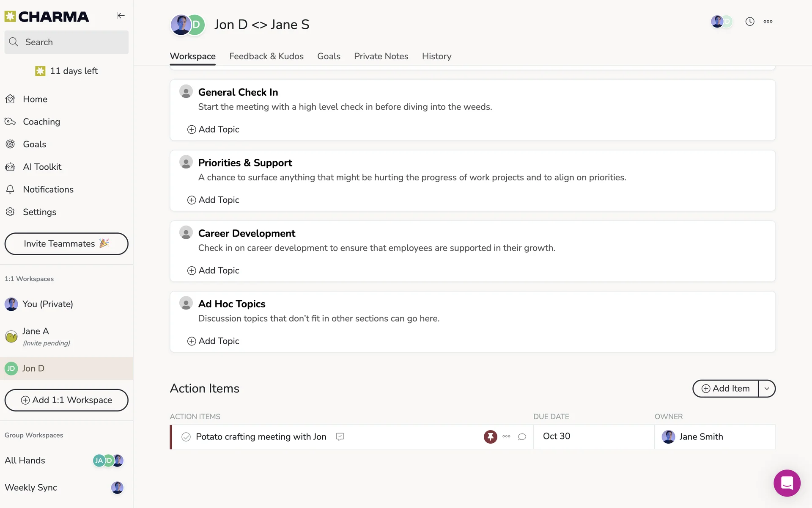The width and height of the screenshot is (812, 508).
Task: Click the Invite Teammates button
Action: 66,244
